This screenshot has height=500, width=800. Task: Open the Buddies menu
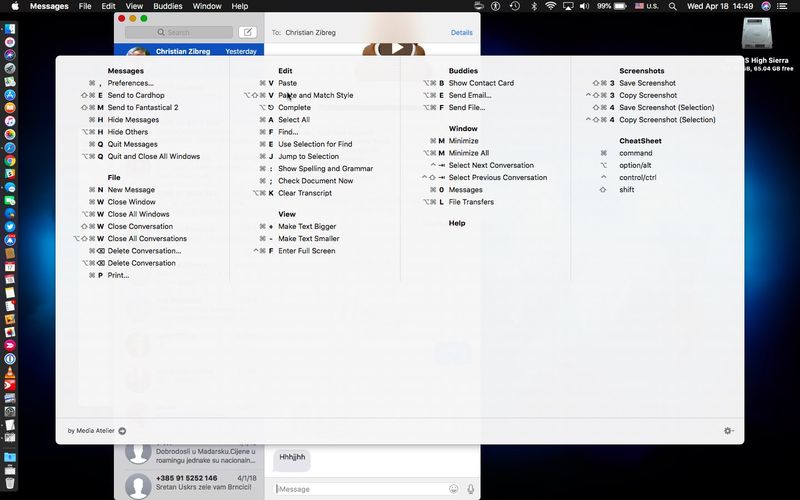click(167, 6)
